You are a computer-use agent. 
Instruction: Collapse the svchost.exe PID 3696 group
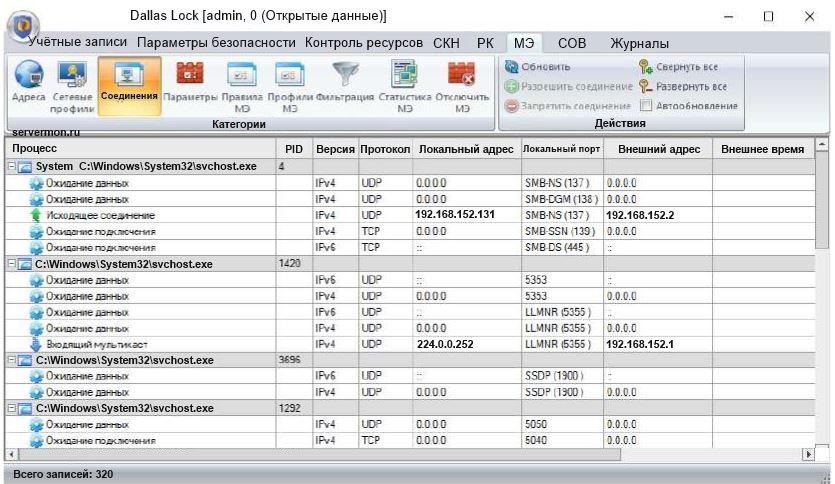11,360
